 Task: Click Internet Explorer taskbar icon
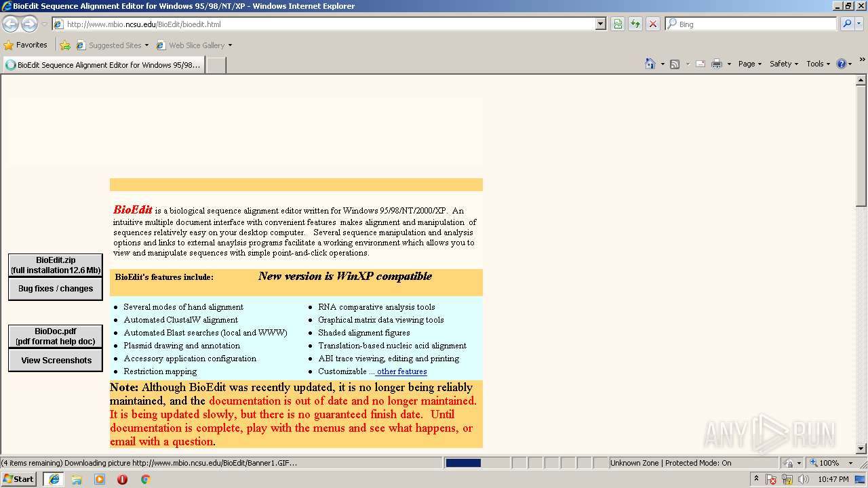[x=54, y=479]
